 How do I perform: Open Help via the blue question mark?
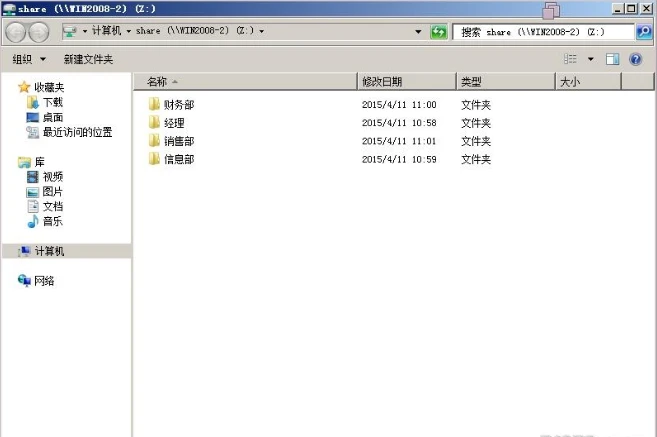(x=636, y=59)
